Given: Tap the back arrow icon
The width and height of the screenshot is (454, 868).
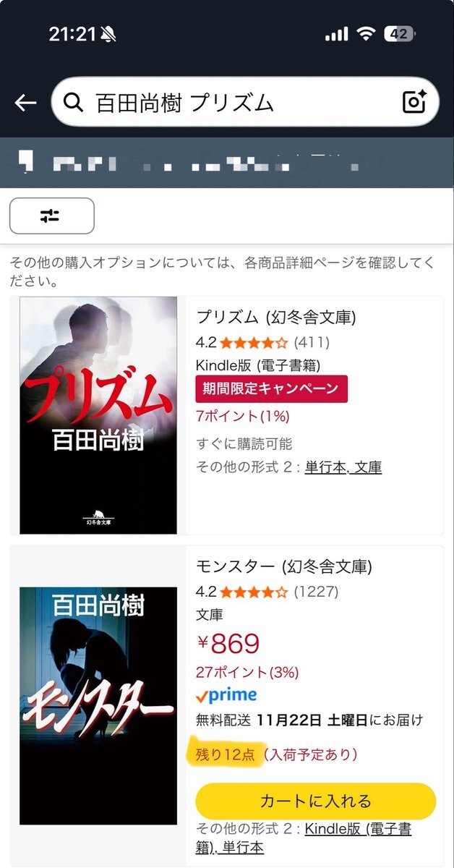Looking at the screenshot, I should tap(25, 103).
